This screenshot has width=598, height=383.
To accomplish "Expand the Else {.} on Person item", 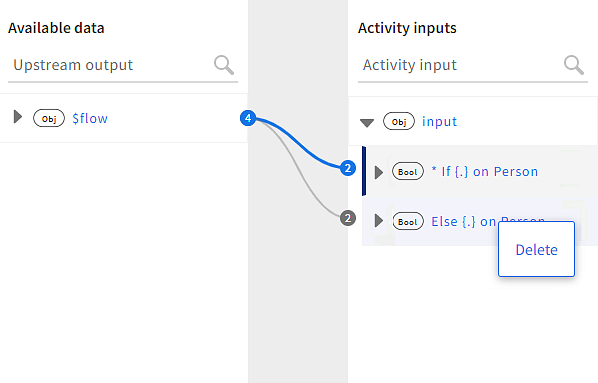I will 378,220.
